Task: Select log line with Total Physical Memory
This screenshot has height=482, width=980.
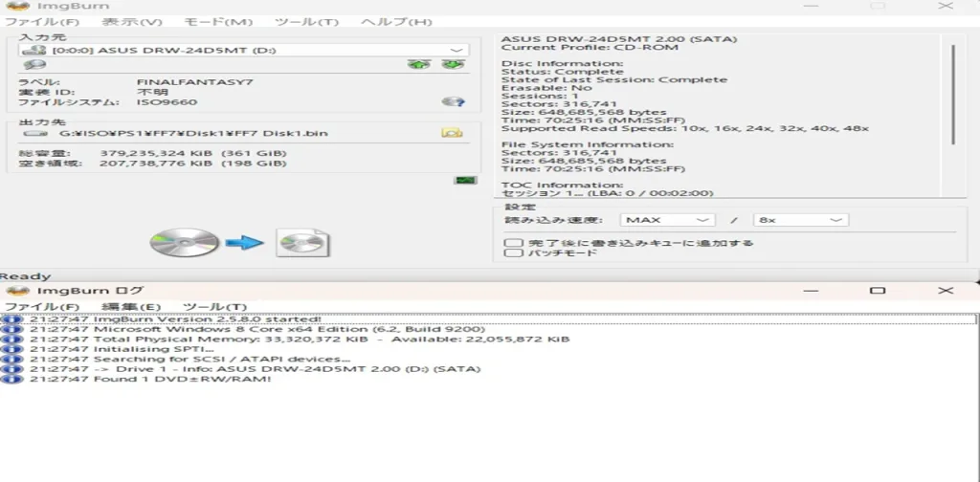Action: (x=300, y=339)
